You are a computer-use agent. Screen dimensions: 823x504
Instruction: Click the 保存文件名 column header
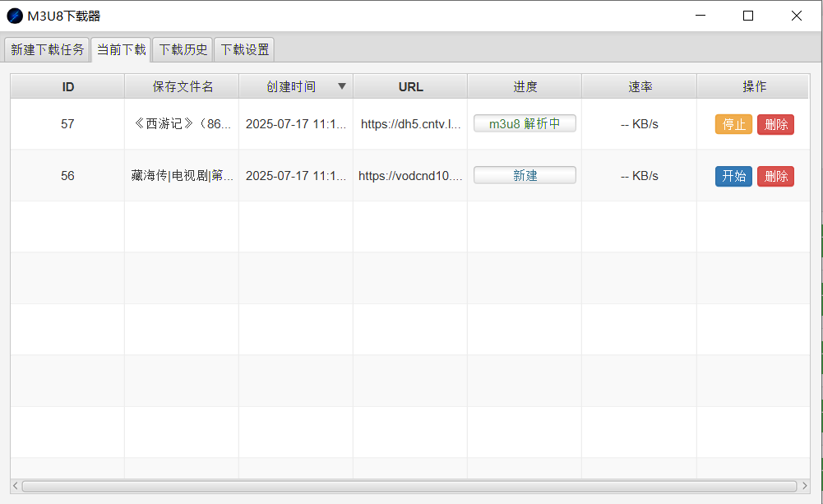182,86
